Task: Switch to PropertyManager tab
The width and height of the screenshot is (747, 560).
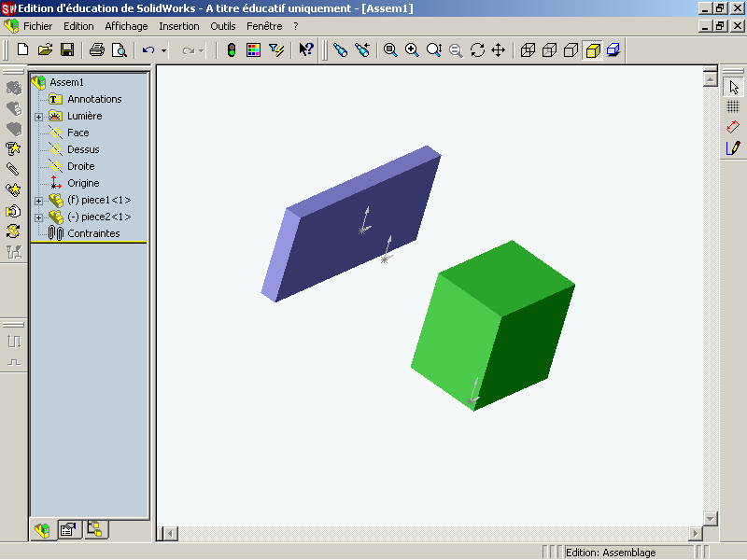Action: 68,529
